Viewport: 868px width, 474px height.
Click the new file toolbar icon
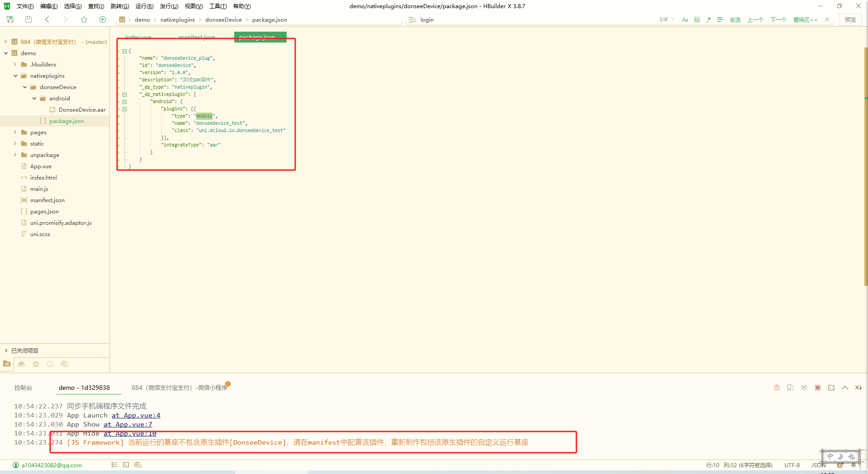tap(10, 19)
